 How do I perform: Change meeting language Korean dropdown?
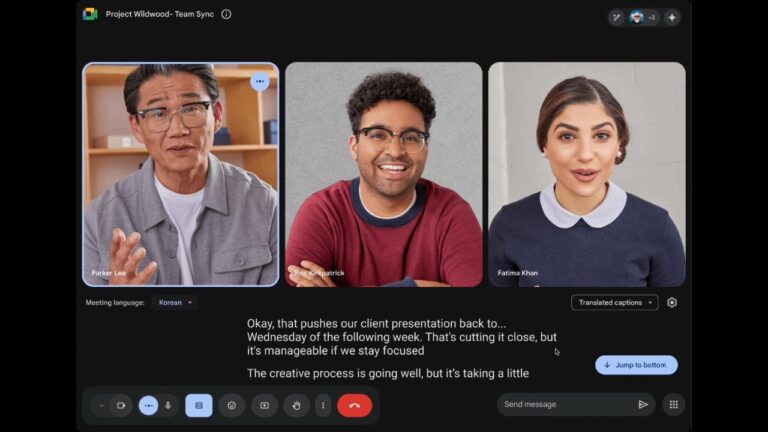pos(175,303)
